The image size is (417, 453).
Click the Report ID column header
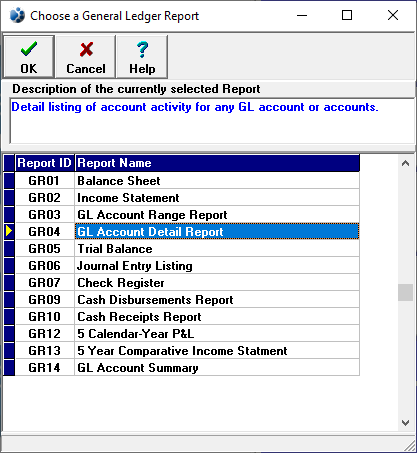[x=45, y=163]
